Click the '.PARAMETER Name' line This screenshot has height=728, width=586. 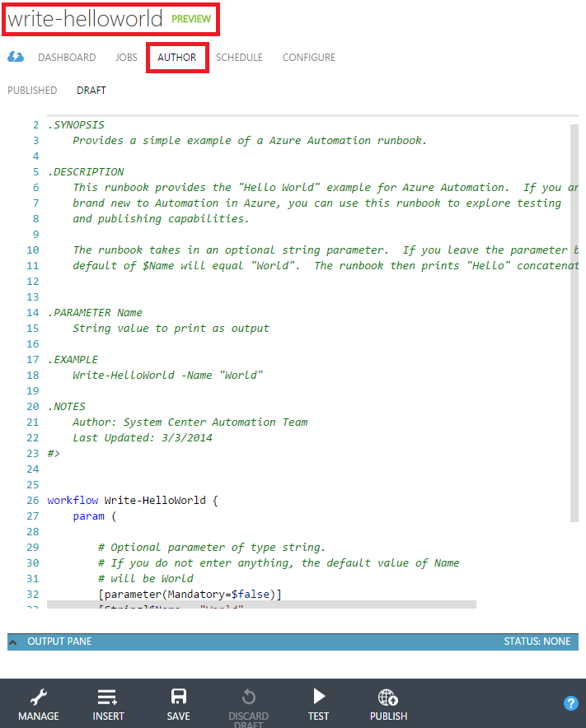(95, 313)
